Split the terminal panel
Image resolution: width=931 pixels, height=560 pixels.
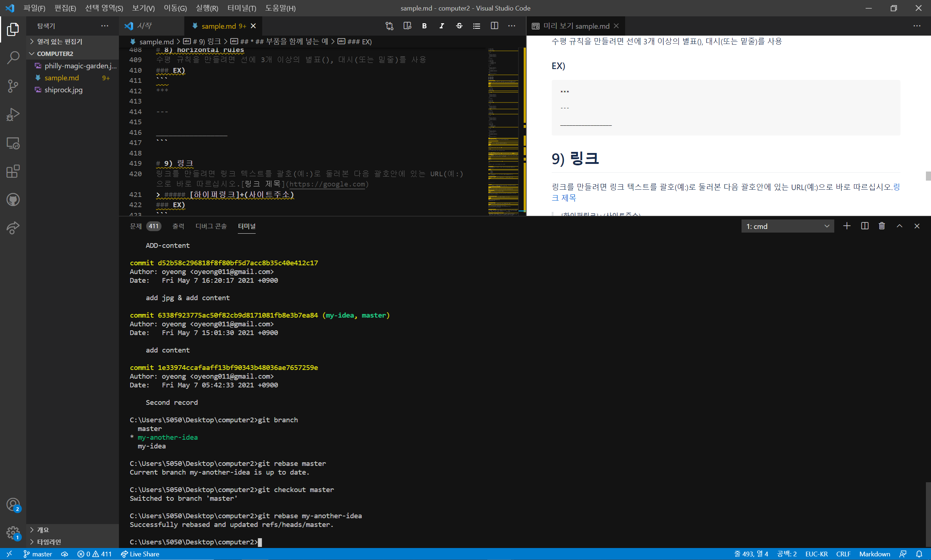pyautogui.click(x=864, y=226)
